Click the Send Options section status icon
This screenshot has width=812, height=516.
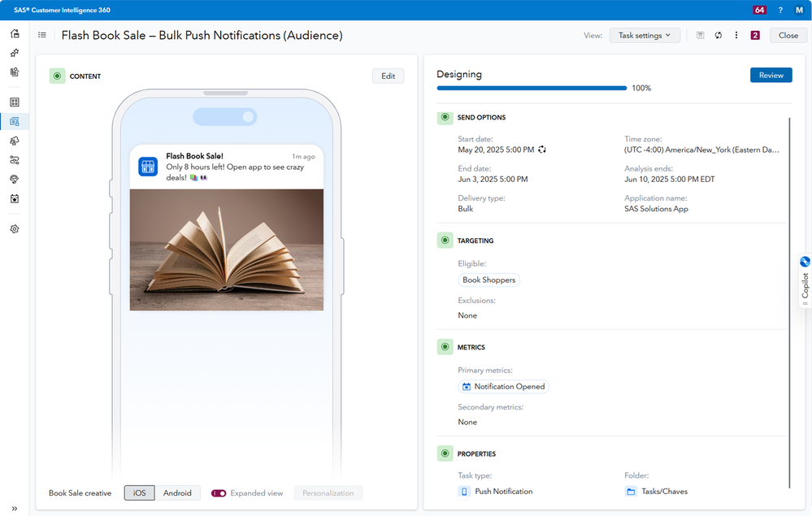[445, 118]
